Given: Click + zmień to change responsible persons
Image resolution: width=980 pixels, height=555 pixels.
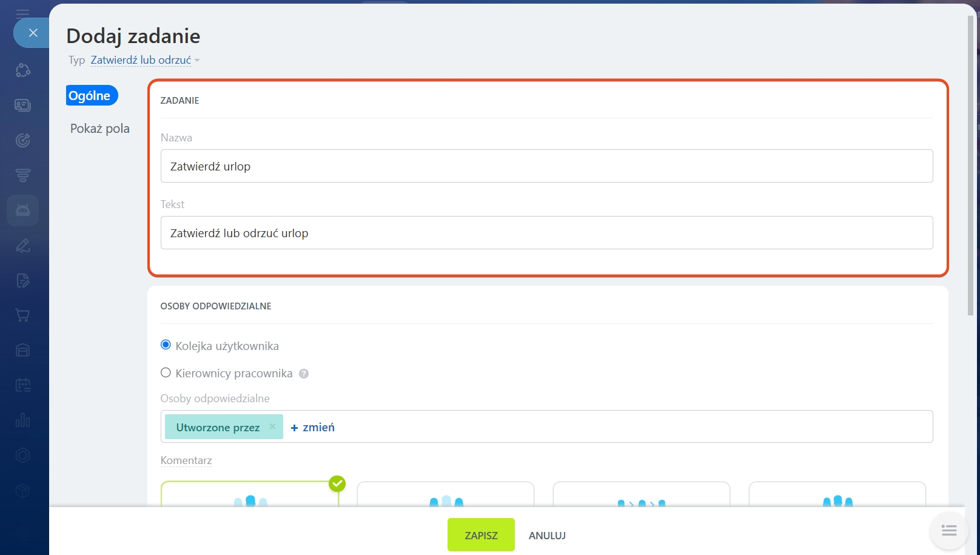Looking at the screenshot, I should point(313,428).
